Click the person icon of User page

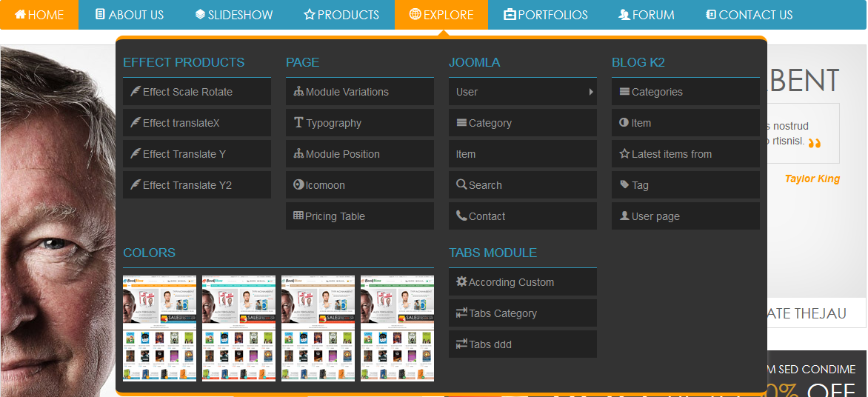pos(624,216)
